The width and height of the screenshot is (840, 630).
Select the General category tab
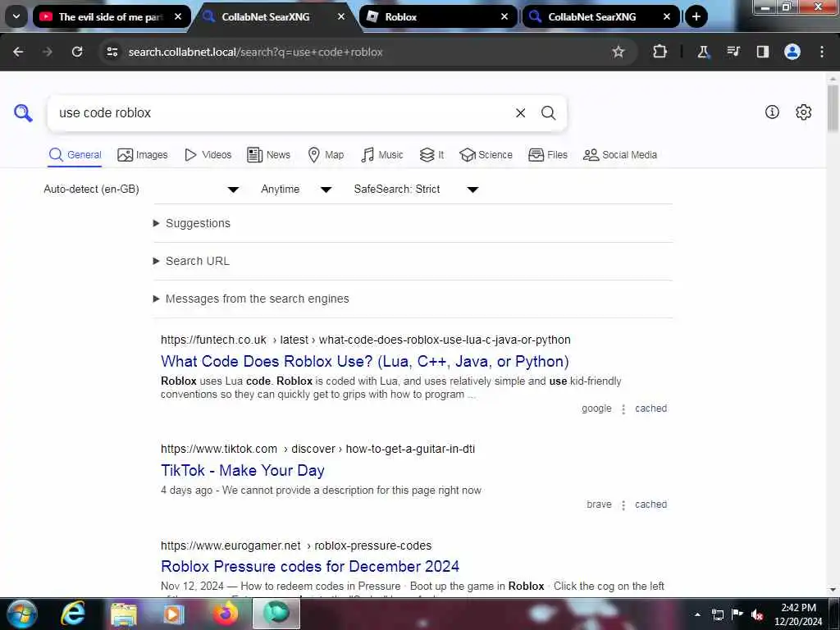pyautogui.click(x=75, y=155)
